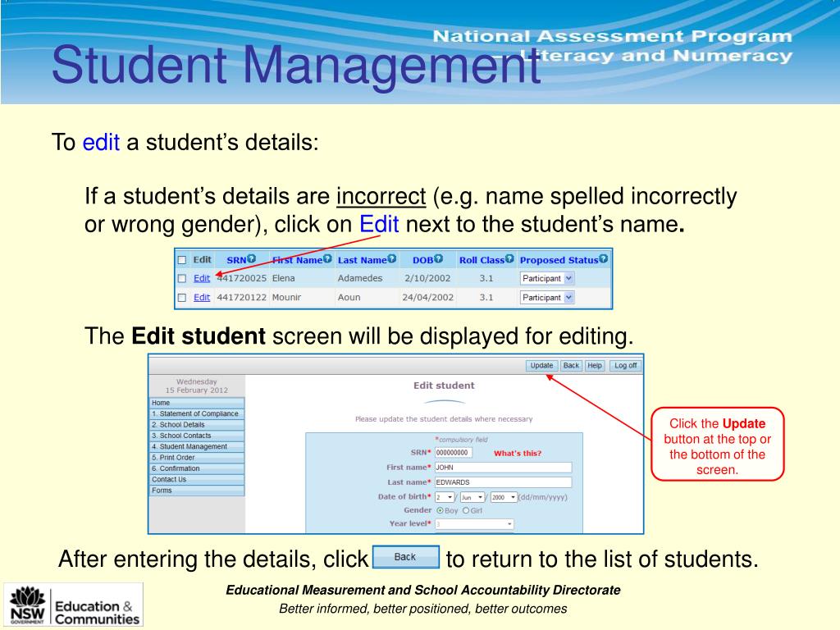Click the Help button in the toolbar
This screenshot has height=630, width=840.
pyautogui.click(x=595, y=365)
